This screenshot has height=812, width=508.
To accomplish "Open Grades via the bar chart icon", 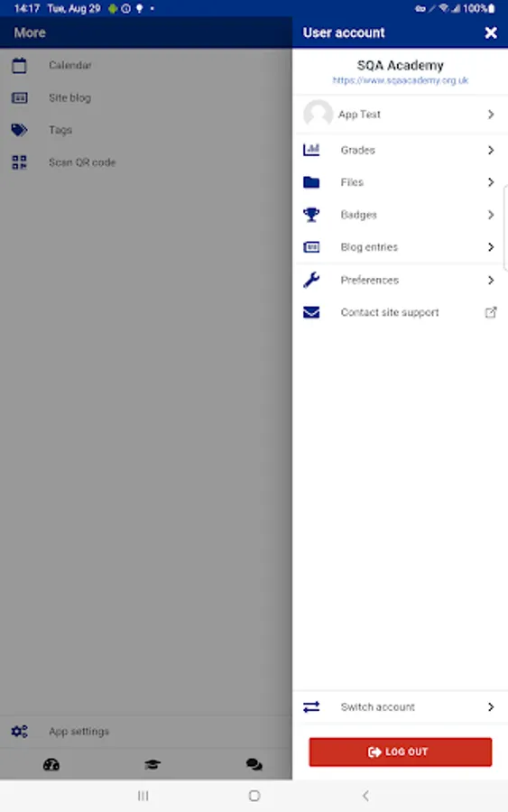I will click(311, 150).
